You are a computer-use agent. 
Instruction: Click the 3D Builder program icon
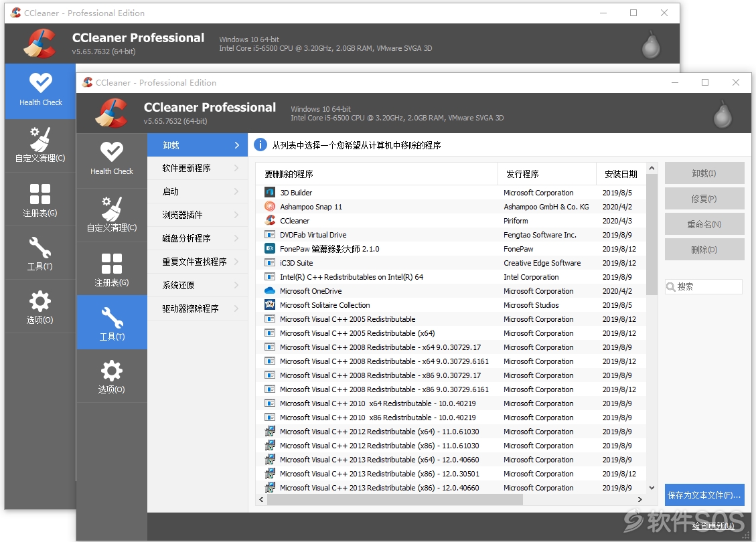(270, 192)
